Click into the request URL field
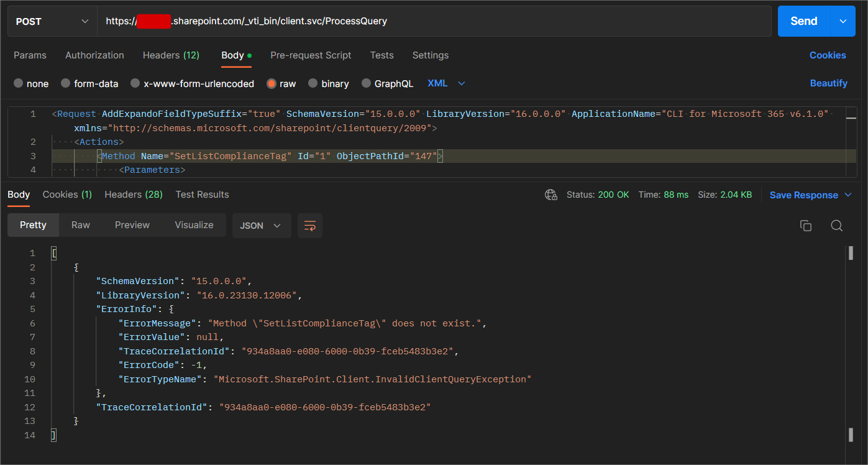Image resolution: width=868 pixels, height=465 pixels. pyautogui.click(x=434, y=21)
